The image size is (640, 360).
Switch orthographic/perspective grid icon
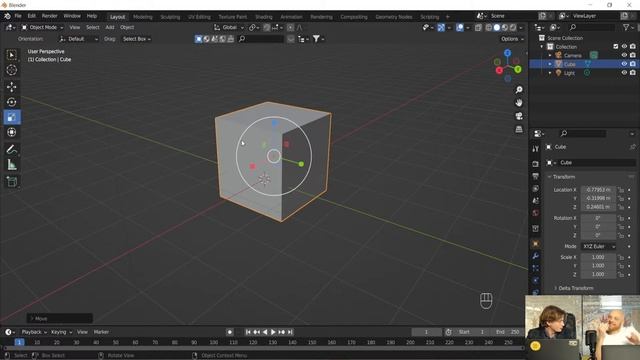coord(519,129)
